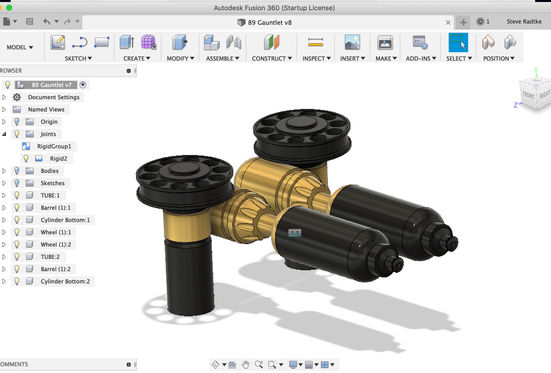The image size is (551, 373).
Task: Hide the TUBE:1 component lightbulb
Action: click(17, 195)
